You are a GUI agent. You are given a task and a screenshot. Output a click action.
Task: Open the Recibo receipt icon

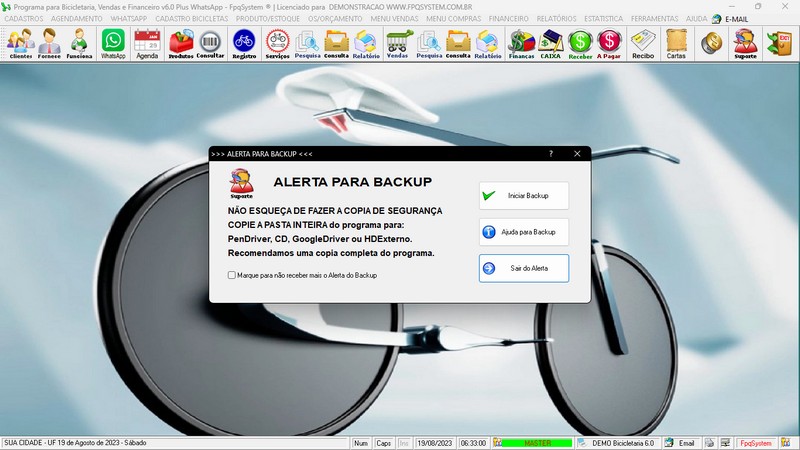pyautogui.click(x=643, y=44)
